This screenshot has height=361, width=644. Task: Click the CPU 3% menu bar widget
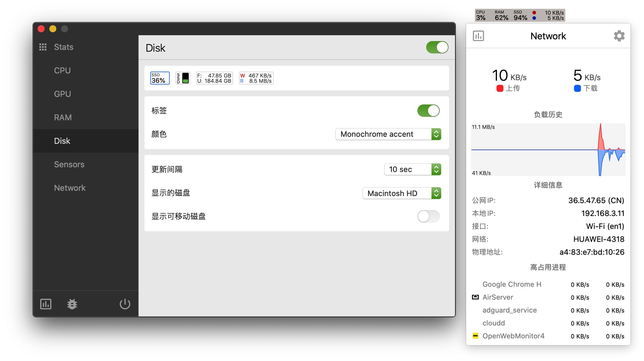(481, 15)
